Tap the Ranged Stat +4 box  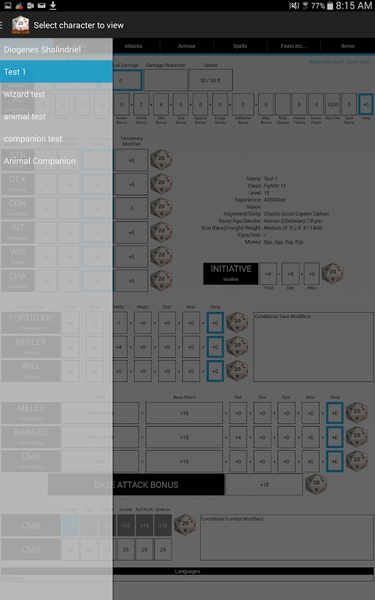[238, 437]
